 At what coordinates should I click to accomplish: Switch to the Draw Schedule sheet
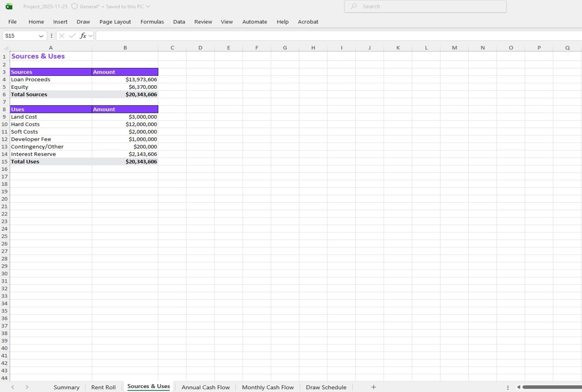tap(326, 387)
